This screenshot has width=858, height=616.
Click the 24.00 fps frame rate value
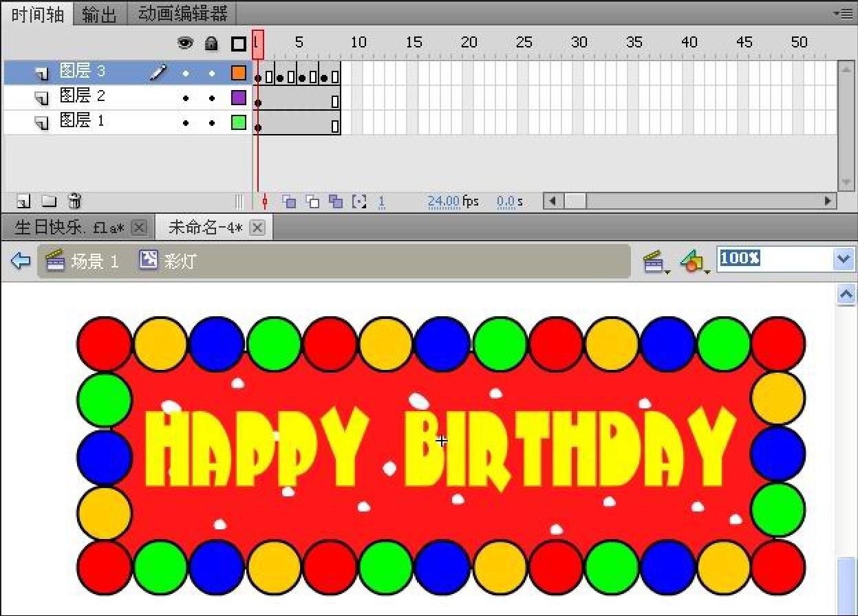tap(444, 201)
